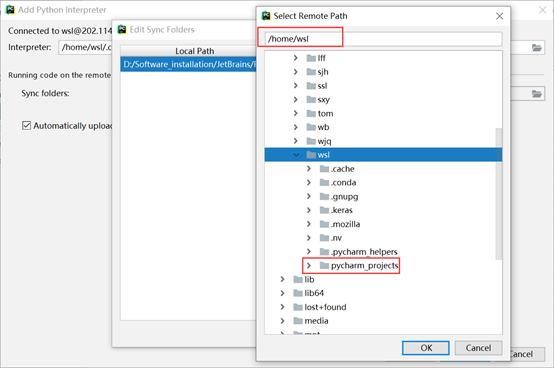Click the lib folder icon
The width and height of the screenshot is (554, 368).
[x=298, y=279]
